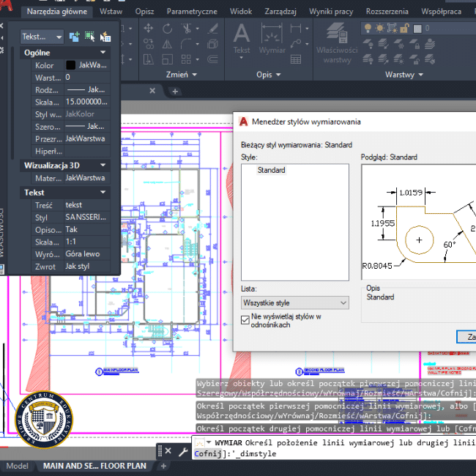Collapse the Ogólne section

pyautogui.click(x=103, y=53)
